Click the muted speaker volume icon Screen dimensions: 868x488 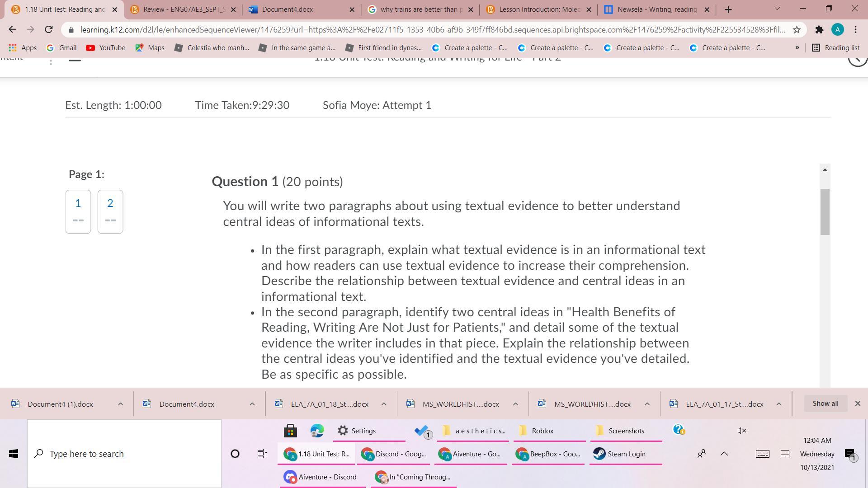click(741, 431)
